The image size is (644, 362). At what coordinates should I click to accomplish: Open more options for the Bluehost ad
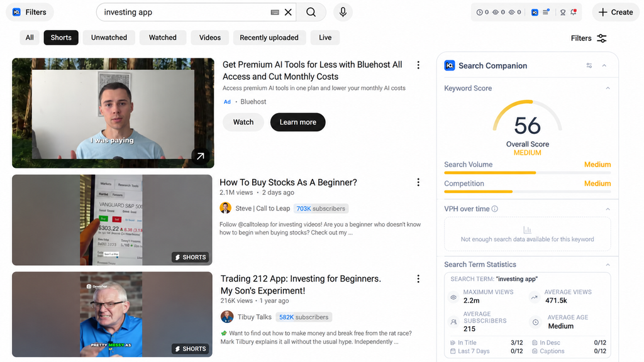click(x=418, y=65)
